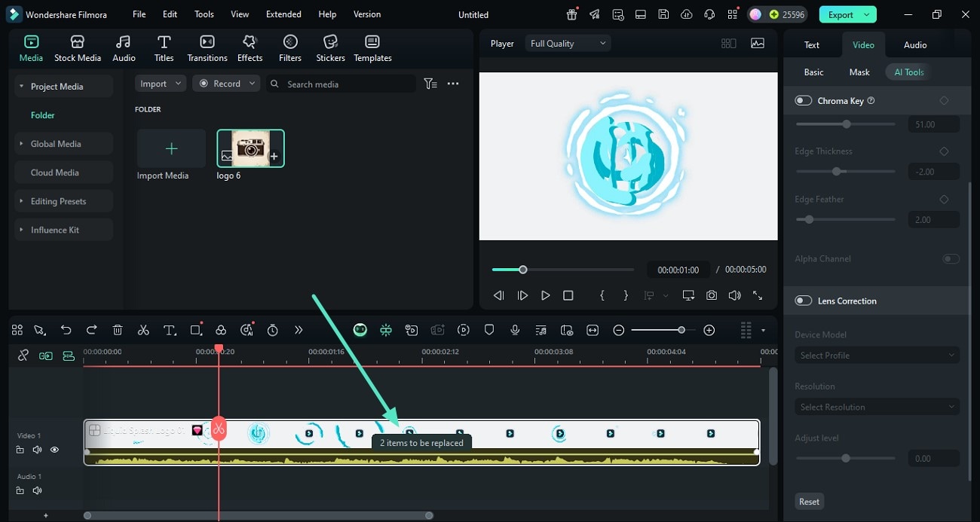Open the View menu
The height and width of the screenshot is (522, 980).
tap(240, 14)
